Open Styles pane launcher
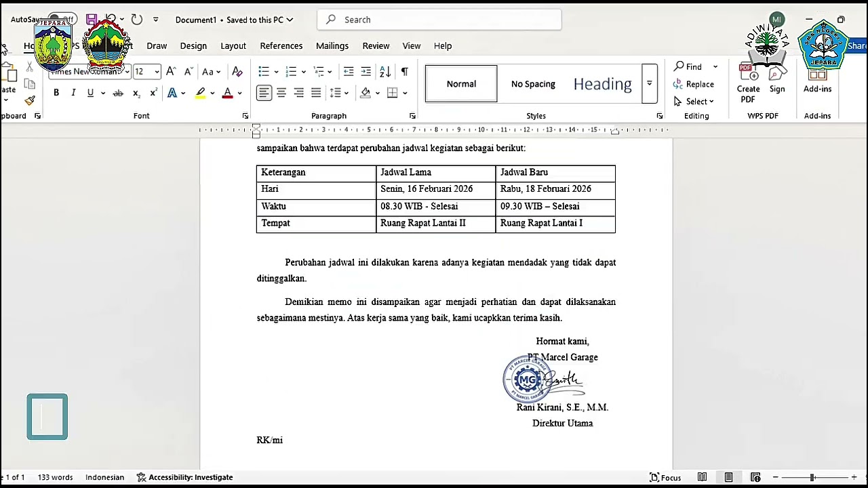The width and height of the screenshot is (868, 488). point(659,116)
